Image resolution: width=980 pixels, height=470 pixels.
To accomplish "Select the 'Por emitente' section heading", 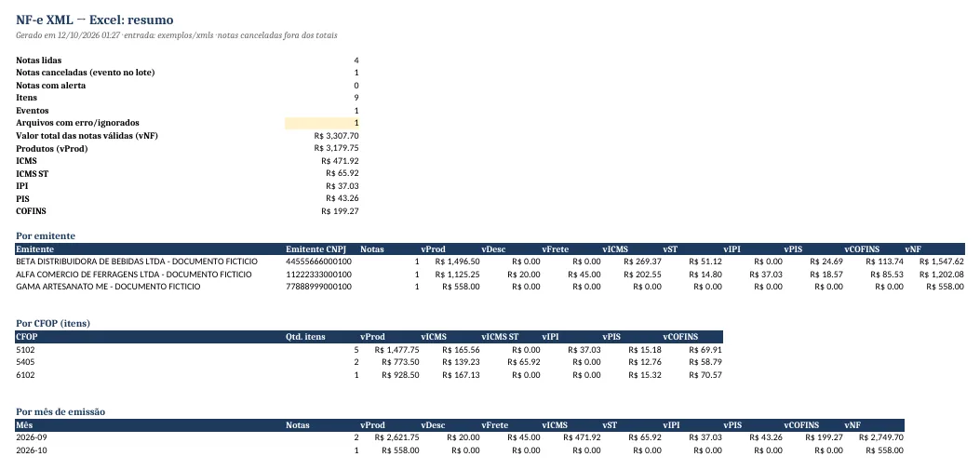I will (45, 236).
